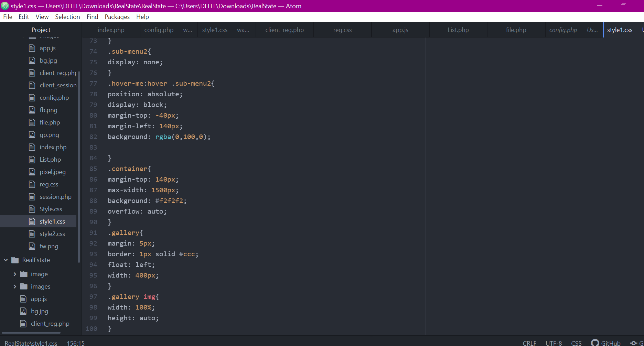
Task: Open the File menu
Action: click(x=8, y=17)
